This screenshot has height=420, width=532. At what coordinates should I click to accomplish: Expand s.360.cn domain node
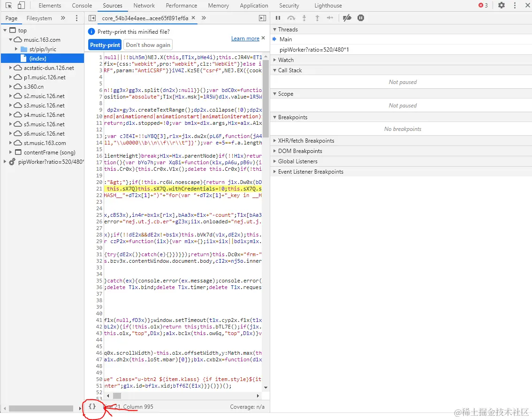pos(10,86)
